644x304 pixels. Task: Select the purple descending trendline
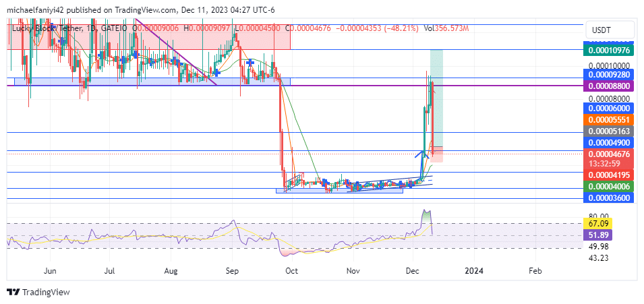pos(176,52)
